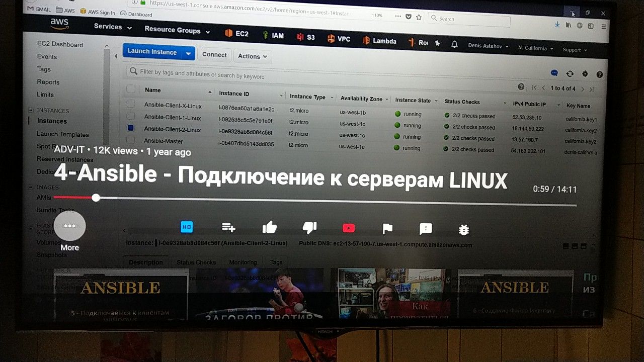
Task: Open the IAM shortcut in AWS navbar
Action: click(273, 35)
